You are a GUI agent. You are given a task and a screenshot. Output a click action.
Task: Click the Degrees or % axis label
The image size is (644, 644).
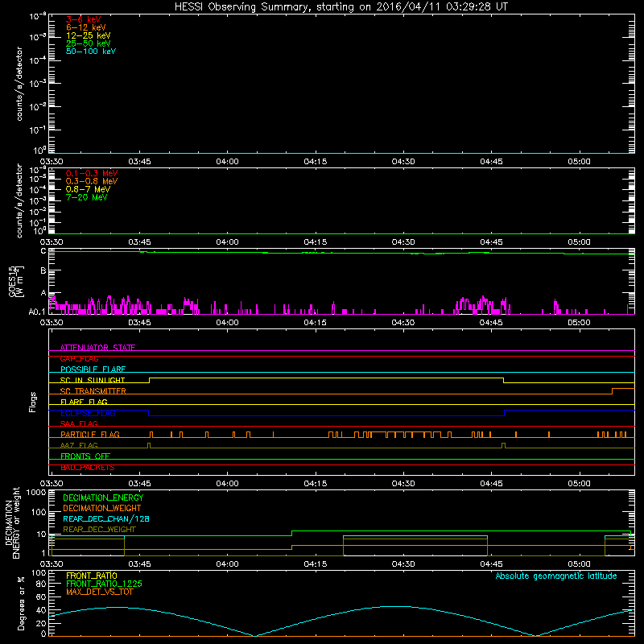(x=22, y=603)
